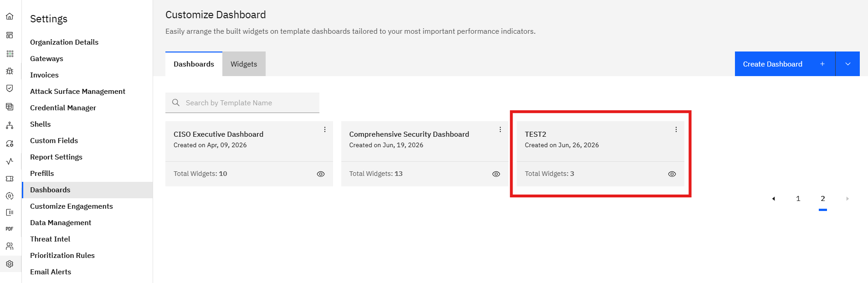Click 'Total Widgets: 10' text

200,174
